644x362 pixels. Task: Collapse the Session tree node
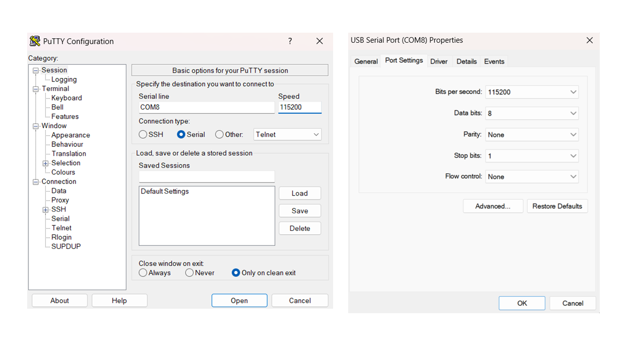click(36, 70)
